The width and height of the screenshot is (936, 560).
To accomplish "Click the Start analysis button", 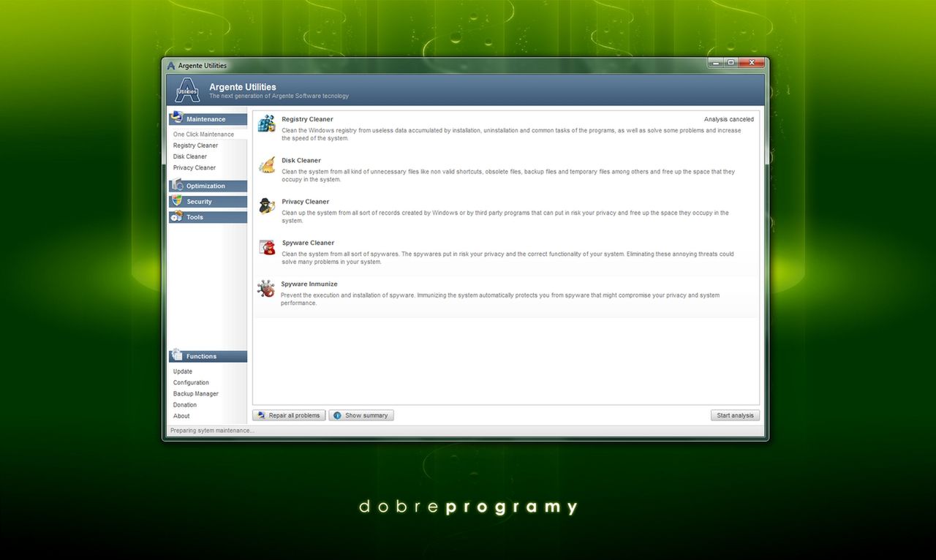I will coord(735,415).
